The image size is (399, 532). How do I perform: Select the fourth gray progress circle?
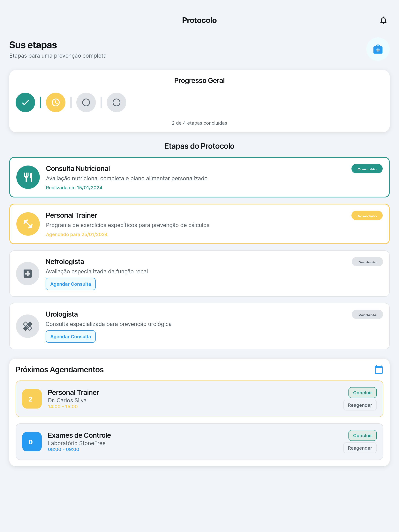click(x=117, y=102)
